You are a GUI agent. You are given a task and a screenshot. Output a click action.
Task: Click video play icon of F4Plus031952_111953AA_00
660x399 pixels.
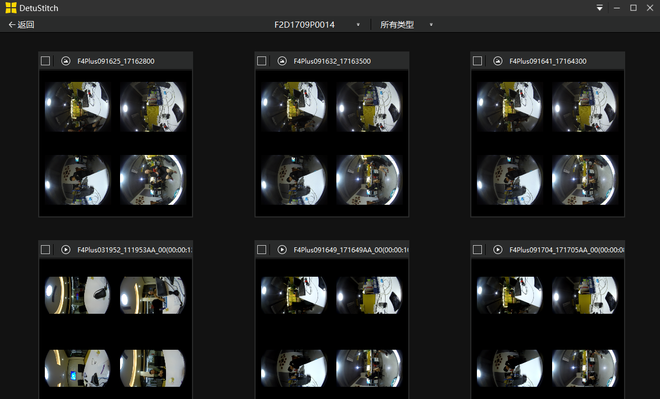[66, 250]
